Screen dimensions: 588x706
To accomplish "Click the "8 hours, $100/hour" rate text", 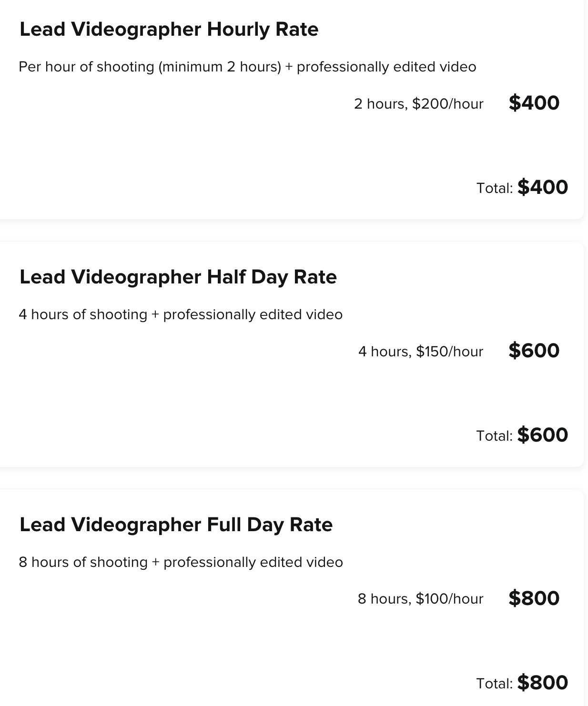I will (x=420, y=599).
